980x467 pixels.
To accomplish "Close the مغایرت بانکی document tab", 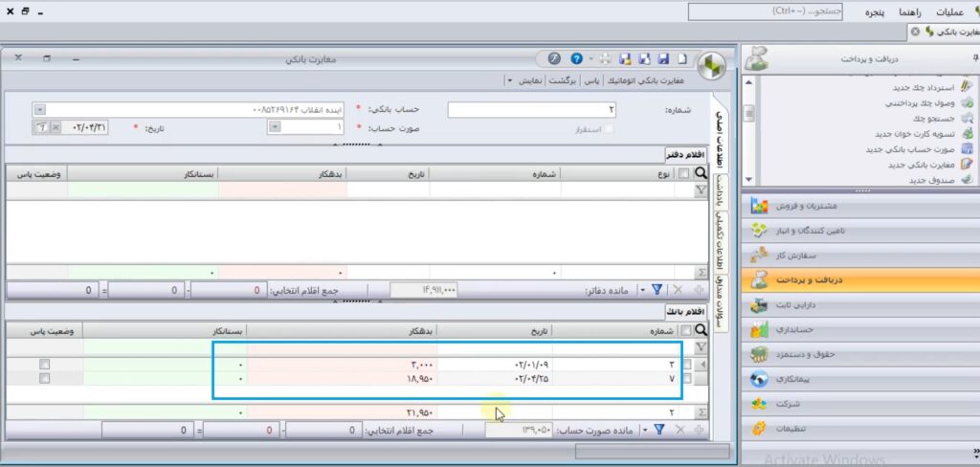I will (915, 32).
